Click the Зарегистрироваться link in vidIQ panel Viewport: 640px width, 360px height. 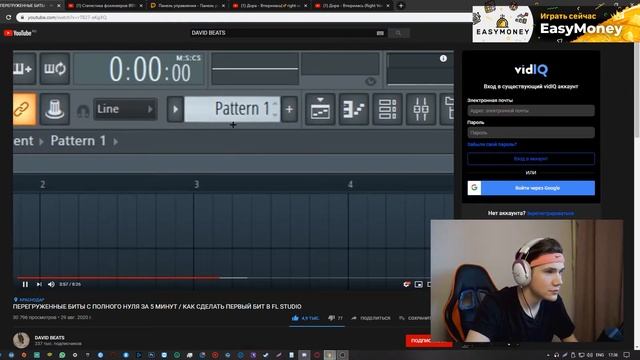click(550, 213)
